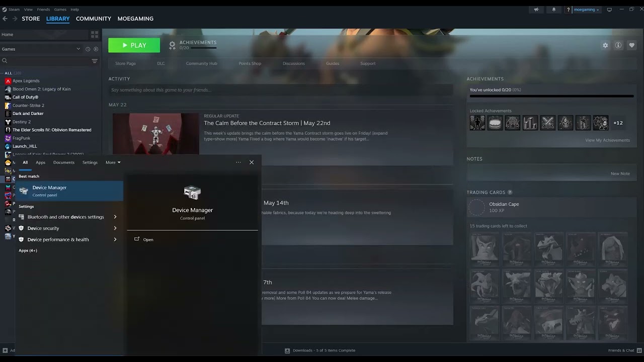644x362 pixels.
Task: Click the Apex Legends game icon
Action: click(8, 80)
